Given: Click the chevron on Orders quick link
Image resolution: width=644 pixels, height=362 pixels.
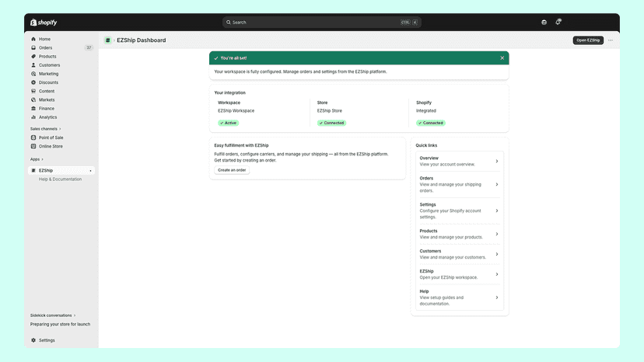Looking at the screenshot, I should pos(496,184).
